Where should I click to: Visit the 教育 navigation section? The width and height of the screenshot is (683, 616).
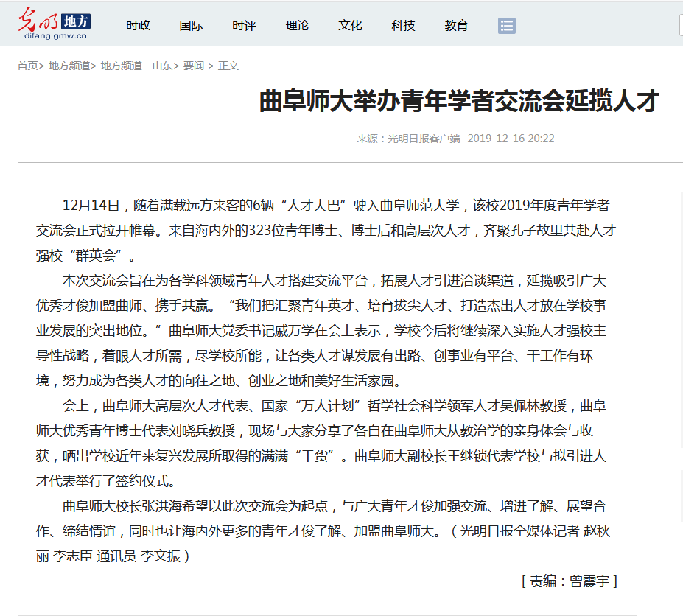pyautogui.click(x=456, y=26)
